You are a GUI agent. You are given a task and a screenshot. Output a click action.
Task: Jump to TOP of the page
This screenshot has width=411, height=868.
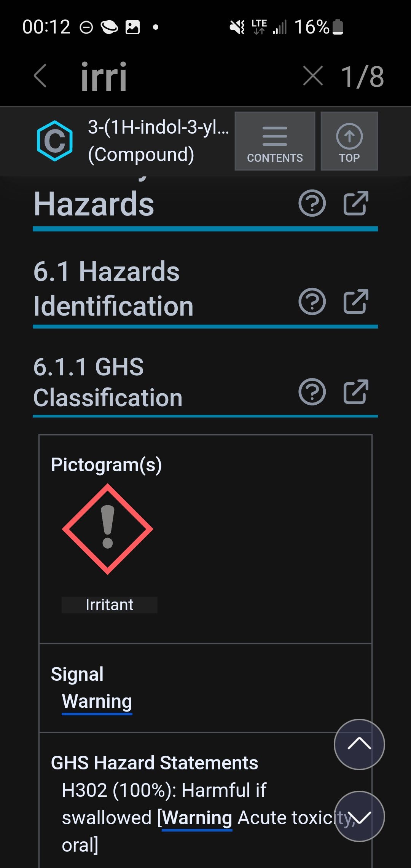[x=349, y=141]
